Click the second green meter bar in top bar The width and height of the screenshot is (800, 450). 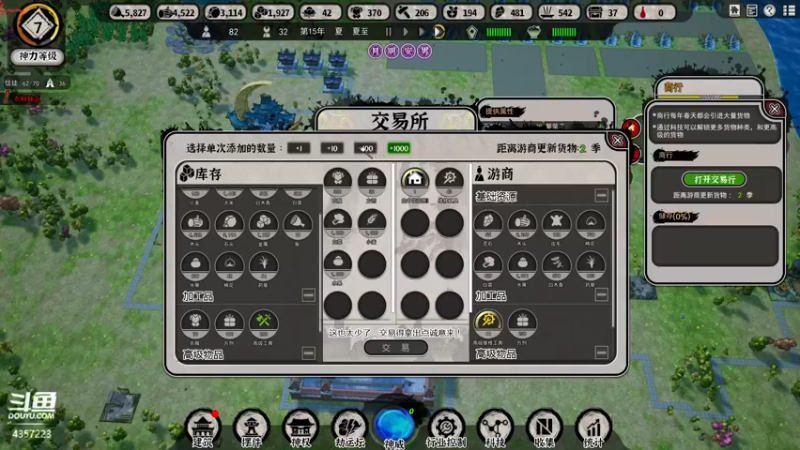pyautogui.click(x=564, y=32)
